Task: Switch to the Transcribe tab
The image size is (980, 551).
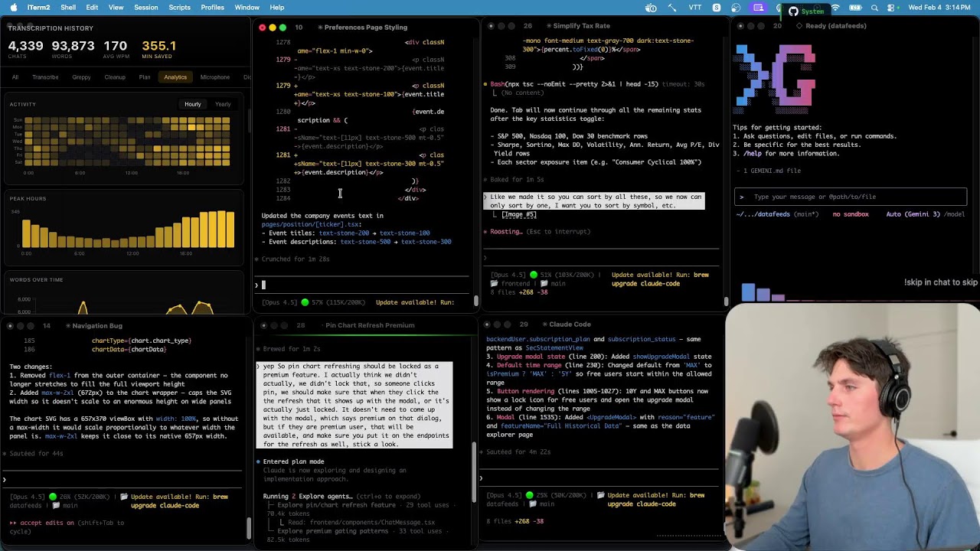Action: (x=45, y=77)
